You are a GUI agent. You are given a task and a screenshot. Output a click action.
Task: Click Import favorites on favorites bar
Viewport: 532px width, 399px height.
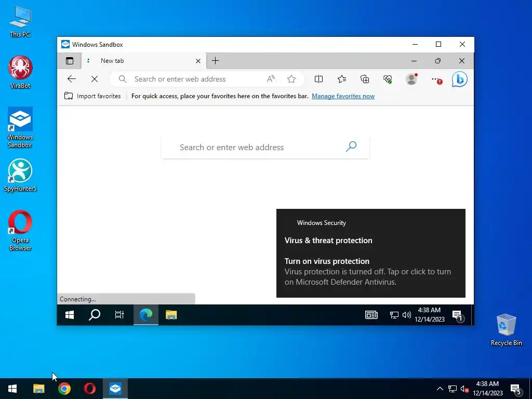(92, 96)
